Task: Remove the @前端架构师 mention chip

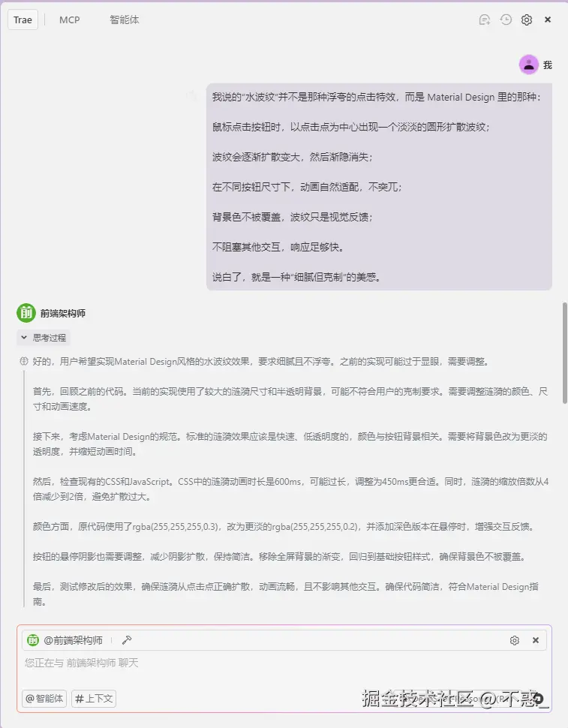Action: 536,639
